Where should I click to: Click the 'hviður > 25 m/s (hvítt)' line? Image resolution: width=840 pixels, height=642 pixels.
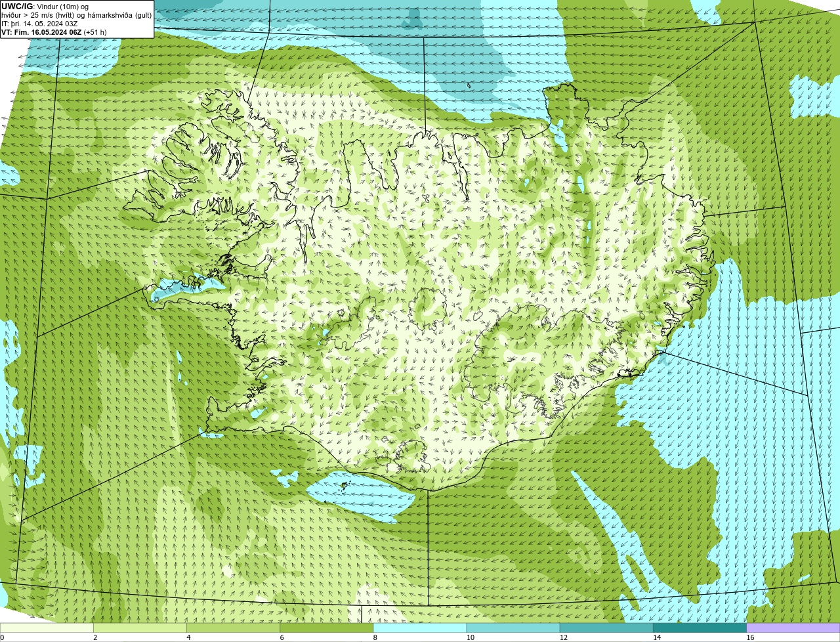pyautogui.click(x=76, y=14)
